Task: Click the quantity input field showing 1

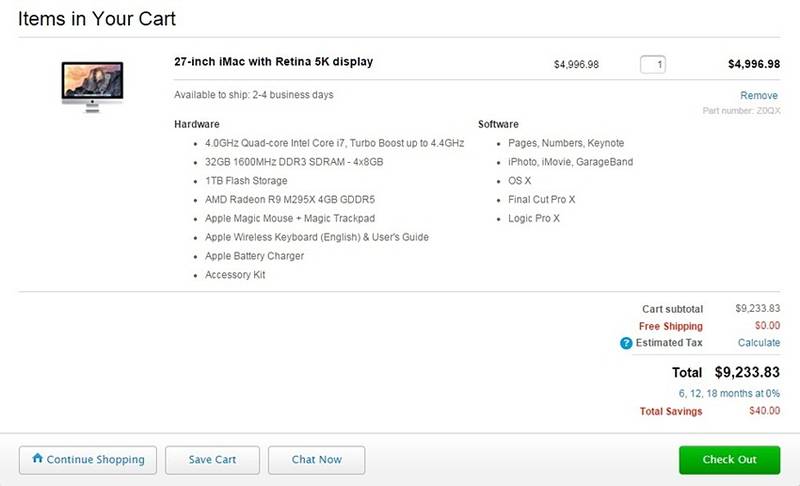Action: 653,64
